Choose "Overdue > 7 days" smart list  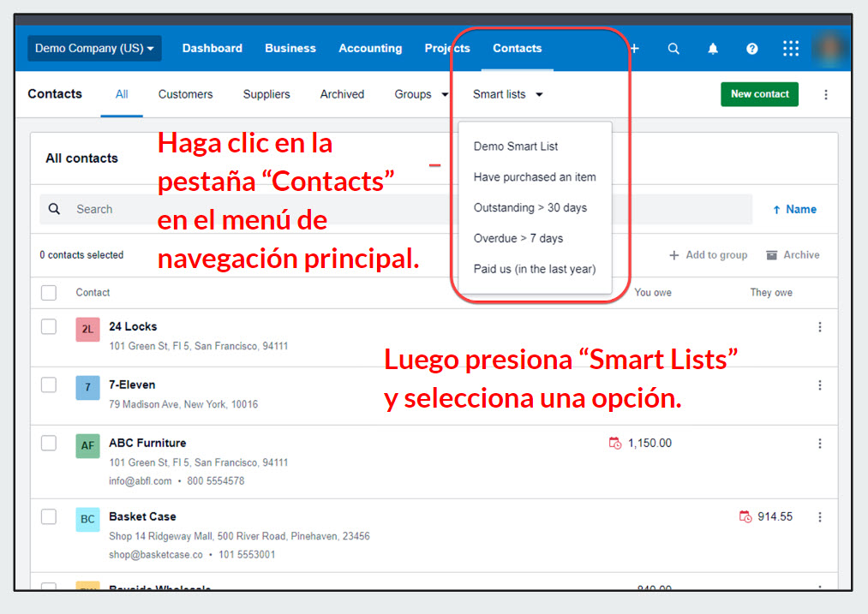point(518,238)
